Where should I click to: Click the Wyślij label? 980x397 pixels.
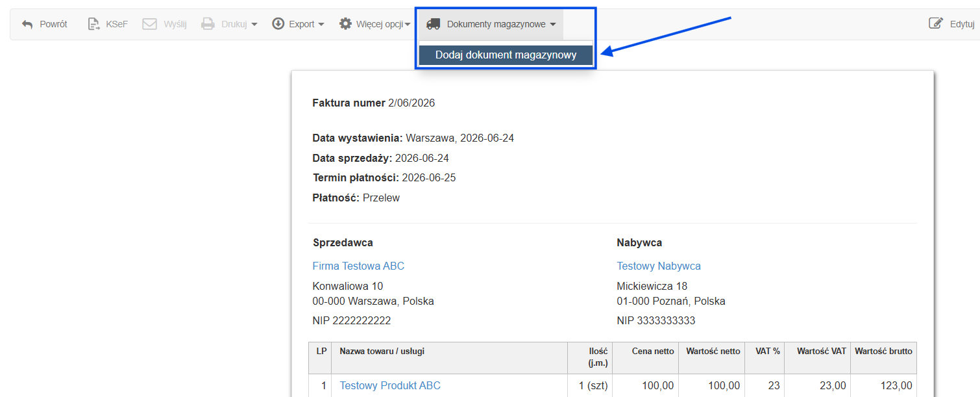(175, 24)
